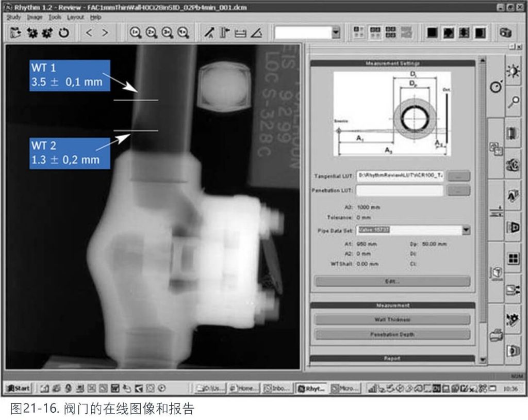Select the 1x zoom magnifier icon
Image resolution: width=528 pixels, height=420 pixels.
[x=136, y=33]
